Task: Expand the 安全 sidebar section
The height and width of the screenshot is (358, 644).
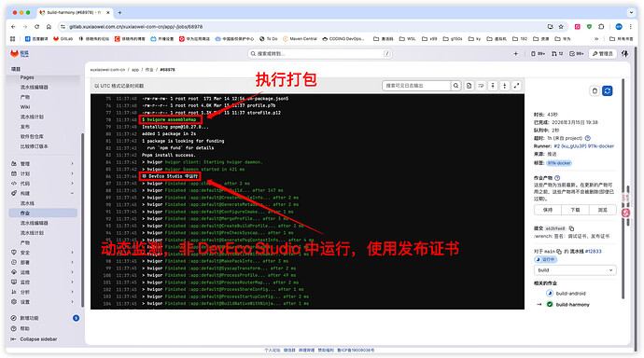Action: coord(43,253)
